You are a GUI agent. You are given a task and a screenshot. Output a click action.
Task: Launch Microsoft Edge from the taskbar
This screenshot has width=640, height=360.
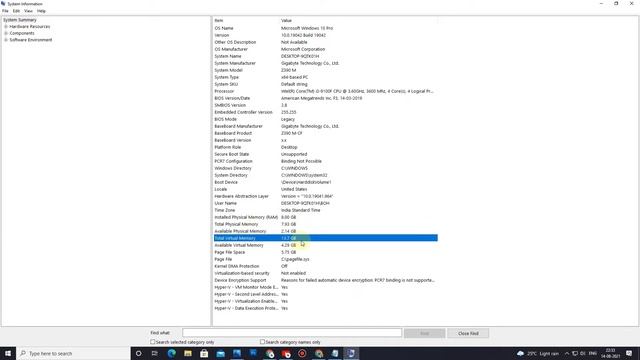pyautogui.click(x=171, y=353)
